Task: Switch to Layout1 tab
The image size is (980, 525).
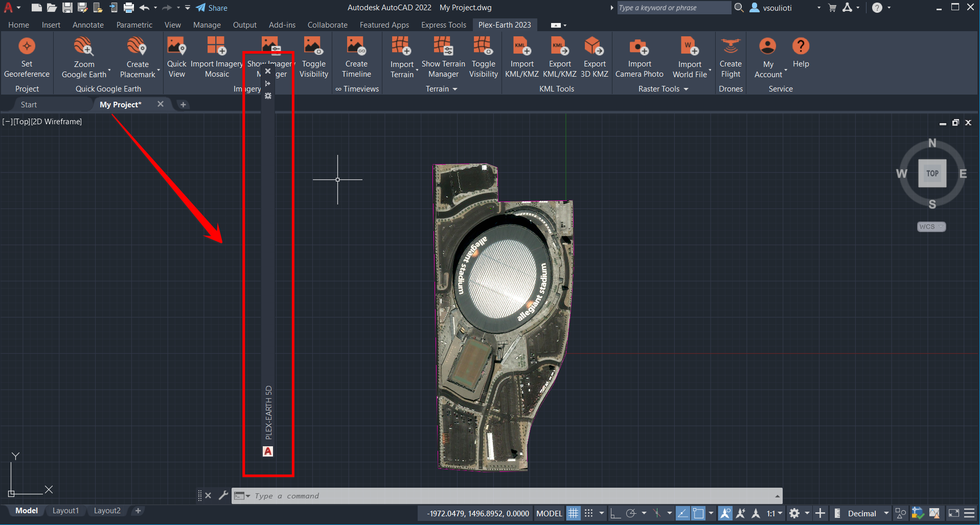Action: point(65,511)
